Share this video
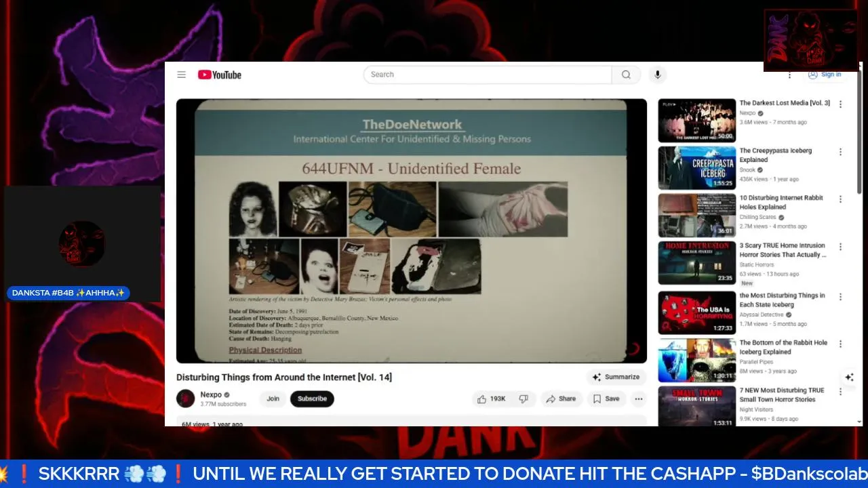Image resolution: width=868 pixels, height=488 pixels. (561, 399)
